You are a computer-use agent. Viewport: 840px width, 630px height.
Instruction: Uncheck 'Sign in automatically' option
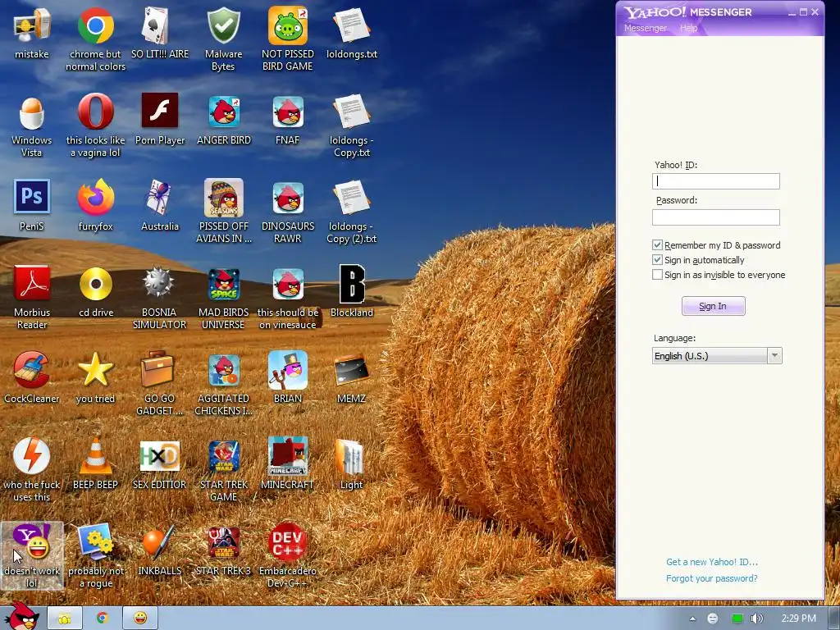click(657, 260)
